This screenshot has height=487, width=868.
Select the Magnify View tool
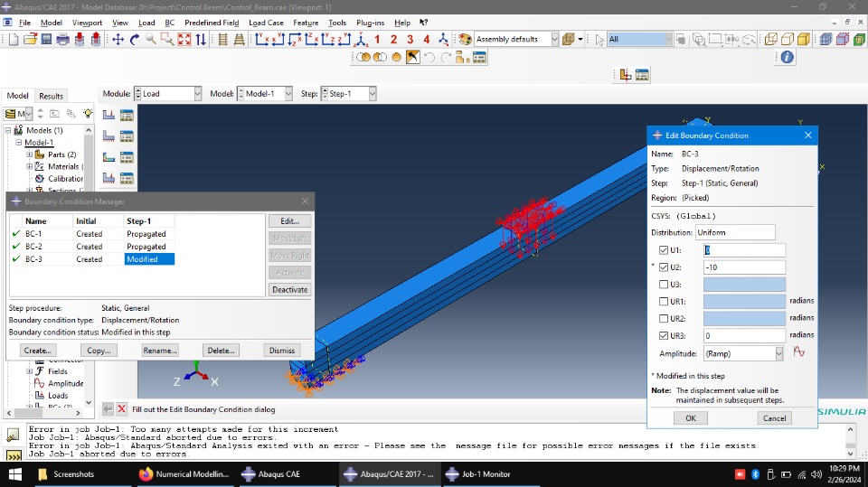[151, 39]
